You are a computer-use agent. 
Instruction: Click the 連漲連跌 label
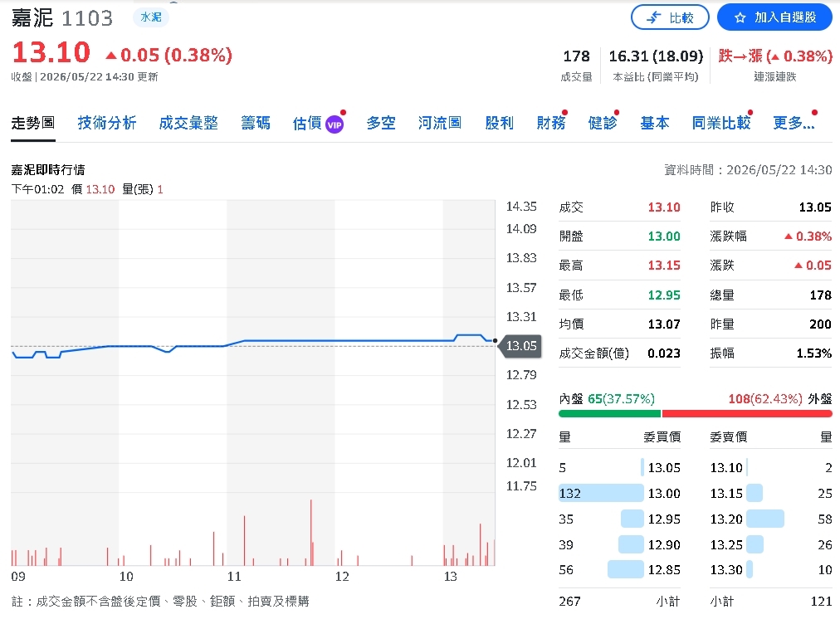tap(774, 77)
